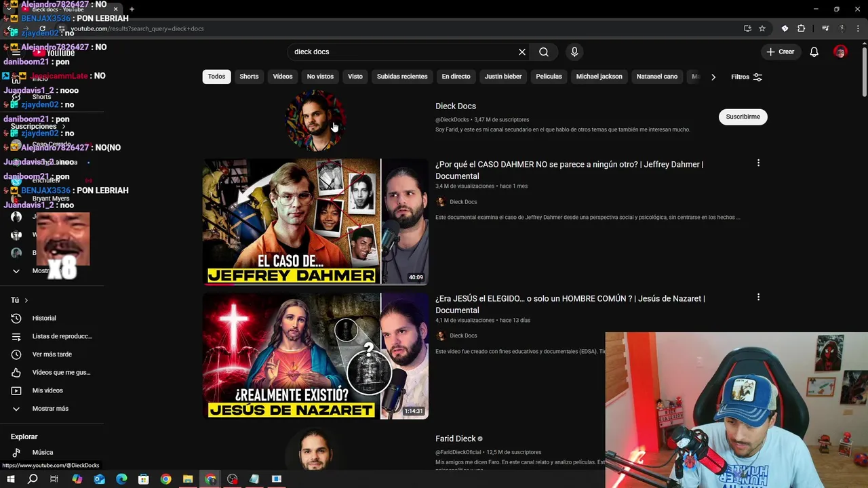Show more filter chips with right arrow
Viewport: 868px width, 488px height.
point(713,77)
